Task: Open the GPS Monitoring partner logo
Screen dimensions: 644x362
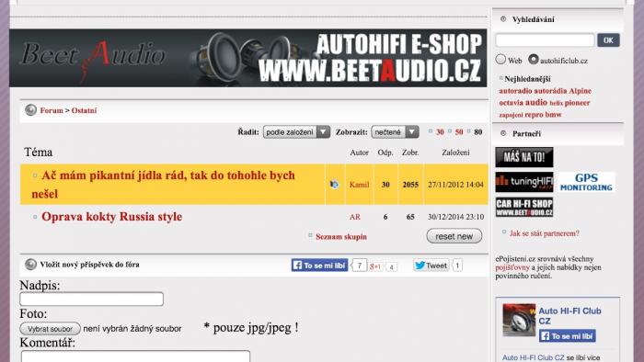Action: pos(586,182)
